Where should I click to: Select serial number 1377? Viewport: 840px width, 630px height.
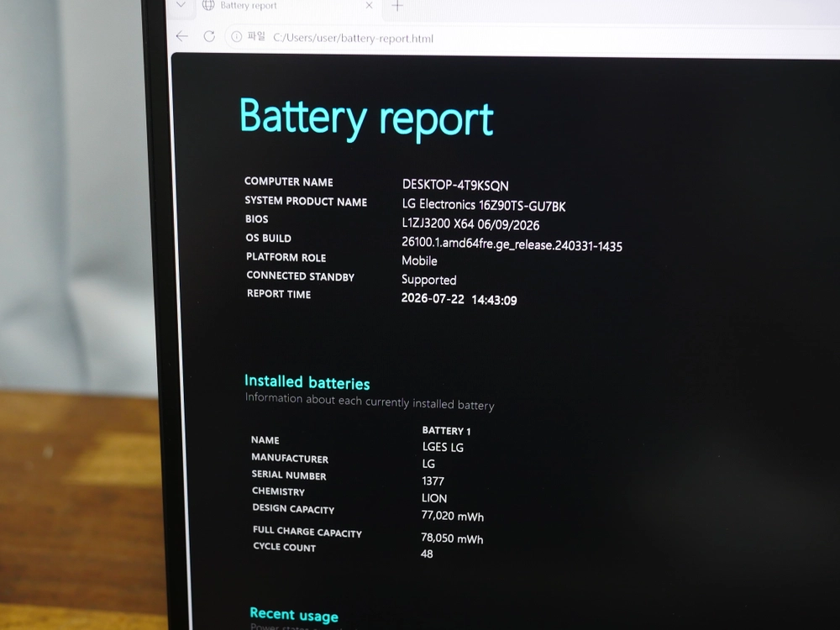pyautogui.click(x=433, y=481)
